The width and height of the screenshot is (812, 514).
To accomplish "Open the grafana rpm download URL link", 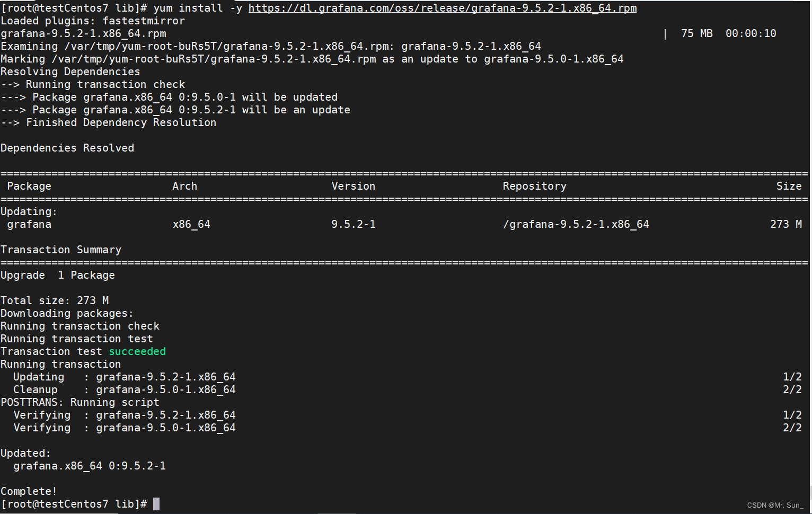I will (443, 8).
